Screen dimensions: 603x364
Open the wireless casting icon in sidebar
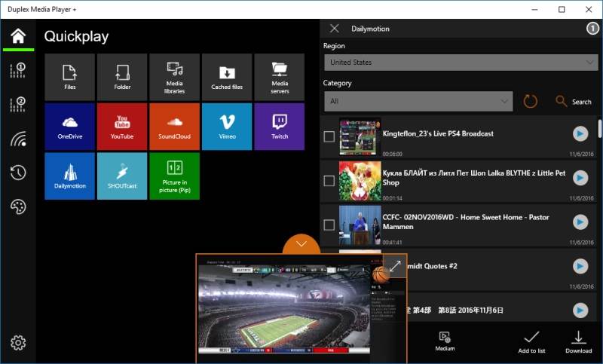18,139
